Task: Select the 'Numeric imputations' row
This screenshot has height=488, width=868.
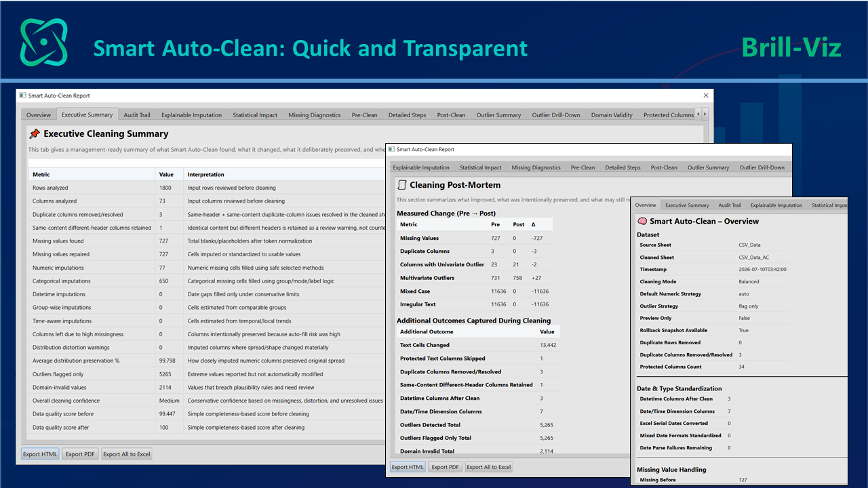Action: coord(207,267)
